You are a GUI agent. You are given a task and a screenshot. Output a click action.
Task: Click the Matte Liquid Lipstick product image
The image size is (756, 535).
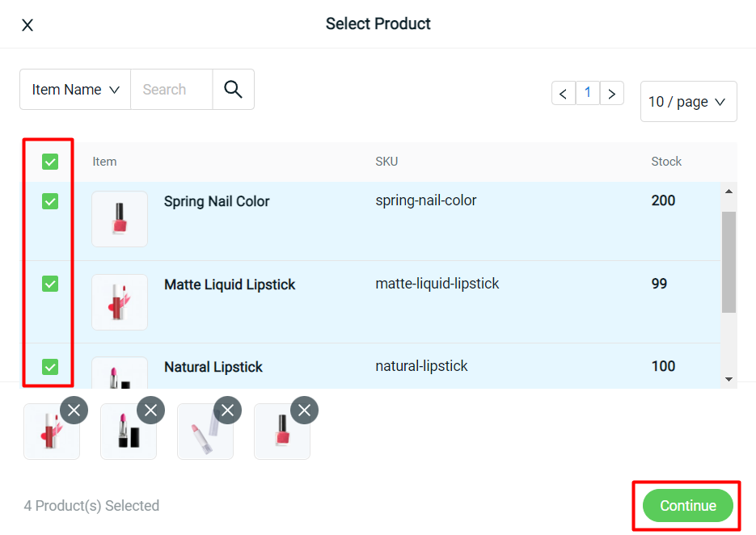pos(120,302)
